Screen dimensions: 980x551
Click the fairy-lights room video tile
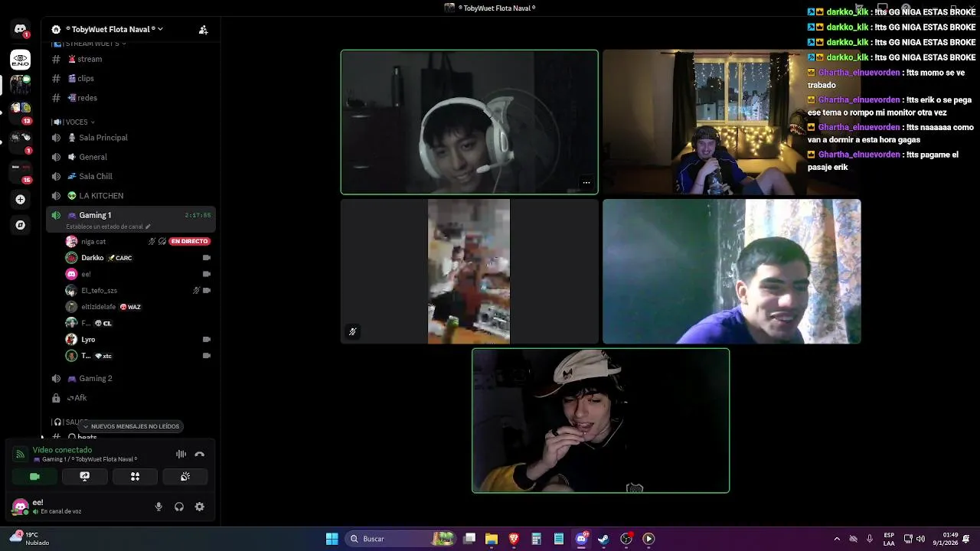(x=731, y=122)
